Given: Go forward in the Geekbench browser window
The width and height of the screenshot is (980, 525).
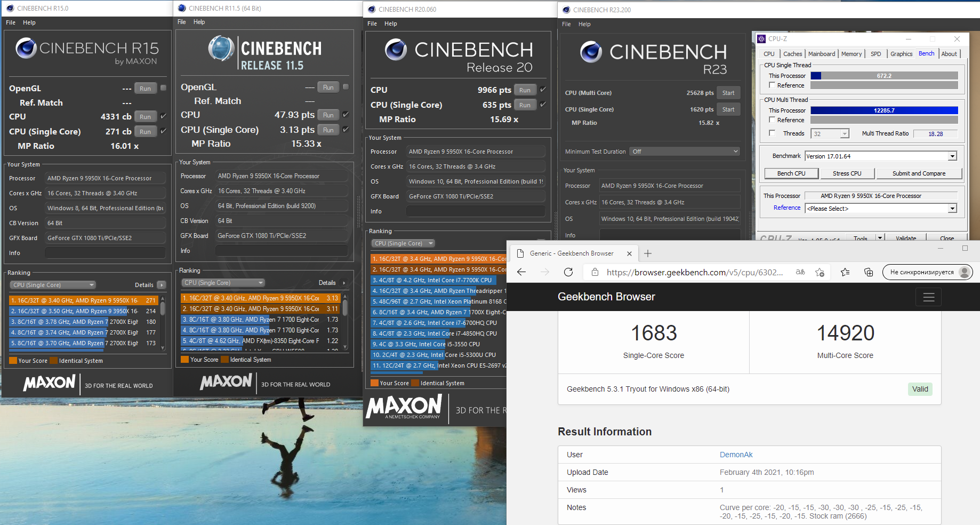Looking at the screenshot, I should click(545, 272).
